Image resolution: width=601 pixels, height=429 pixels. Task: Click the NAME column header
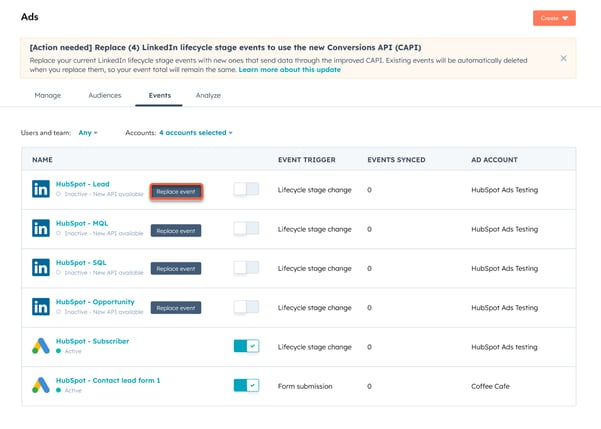pos(43,160)
